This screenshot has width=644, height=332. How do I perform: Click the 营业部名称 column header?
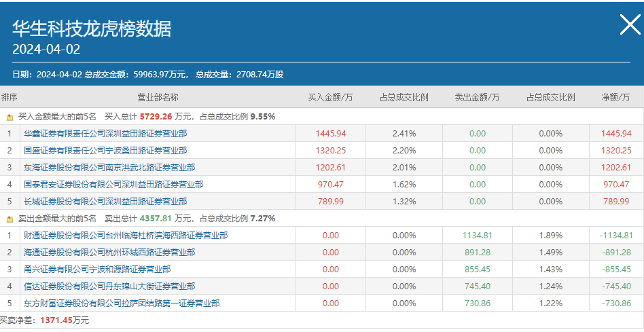coord(158,97)
